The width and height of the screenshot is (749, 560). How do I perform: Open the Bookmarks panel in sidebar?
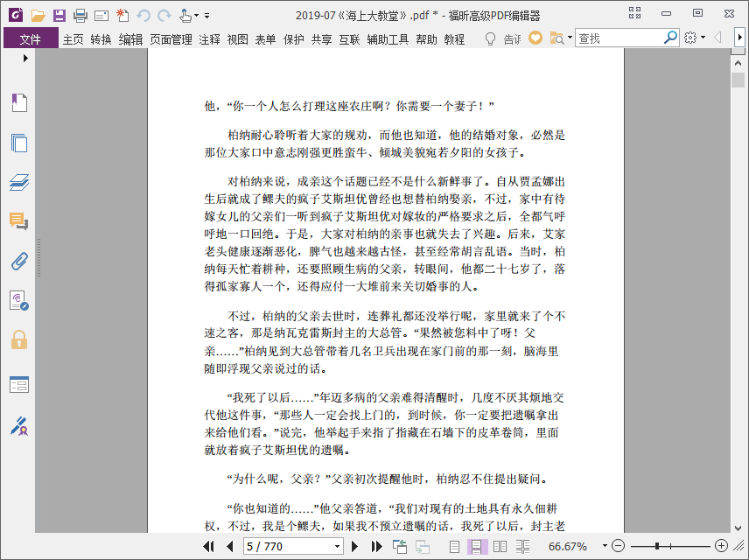click(x=19, y=102)
